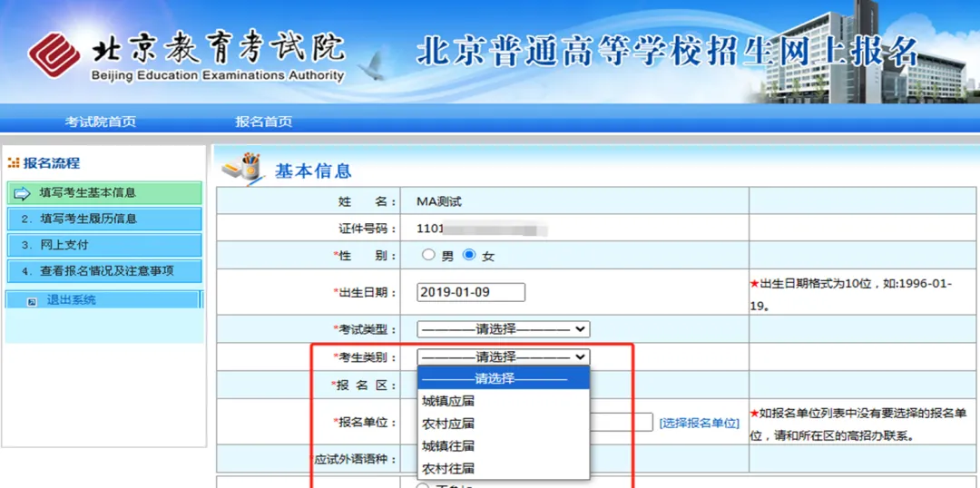Go to step 填写考生基本信息

point(104,193)
